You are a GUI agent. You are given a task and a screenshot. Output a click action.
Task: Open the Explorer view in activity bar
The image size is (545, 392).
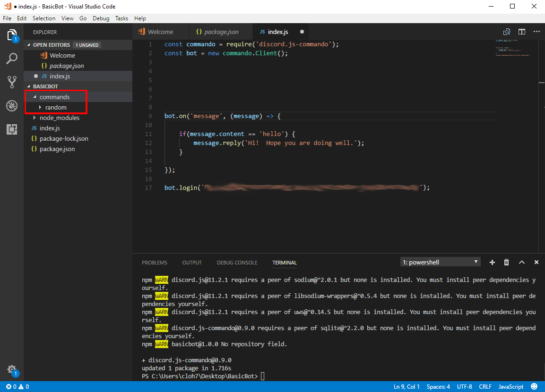12,35
